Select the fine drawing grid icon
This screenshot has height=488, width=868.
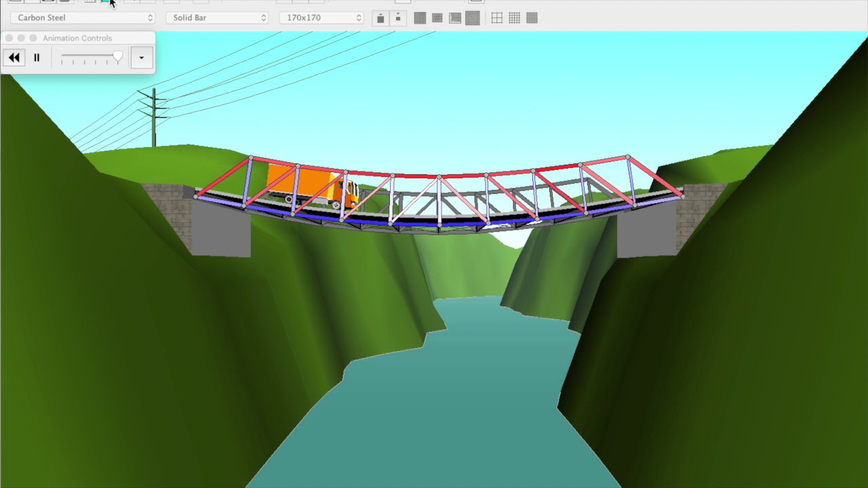(x=532, y=18)
